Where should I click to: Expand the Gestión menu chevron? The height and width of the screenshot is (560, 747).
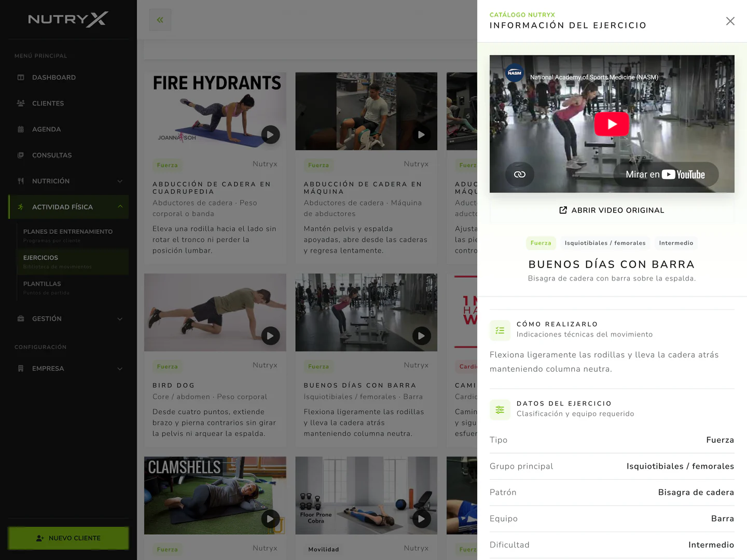[x=120, y=319]
